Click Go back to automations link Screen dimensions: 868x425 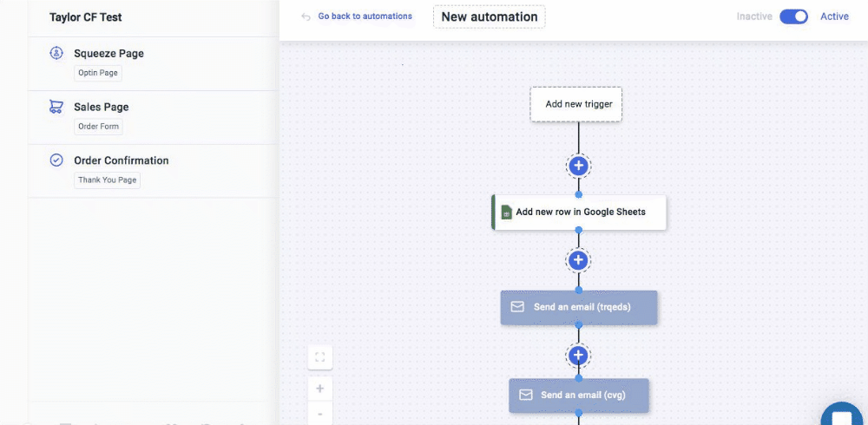click(x=365, y=16)
